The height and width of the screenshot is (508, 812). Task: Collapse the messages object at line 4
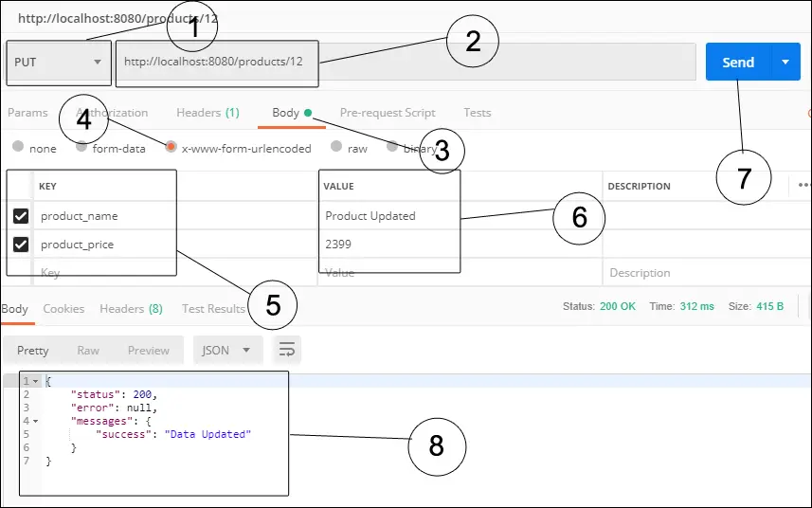pos(36,421)
